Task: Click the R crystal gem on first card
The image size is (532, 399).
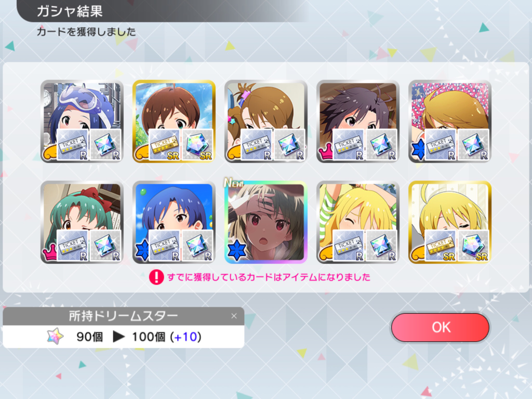Action: click(105, 144)
